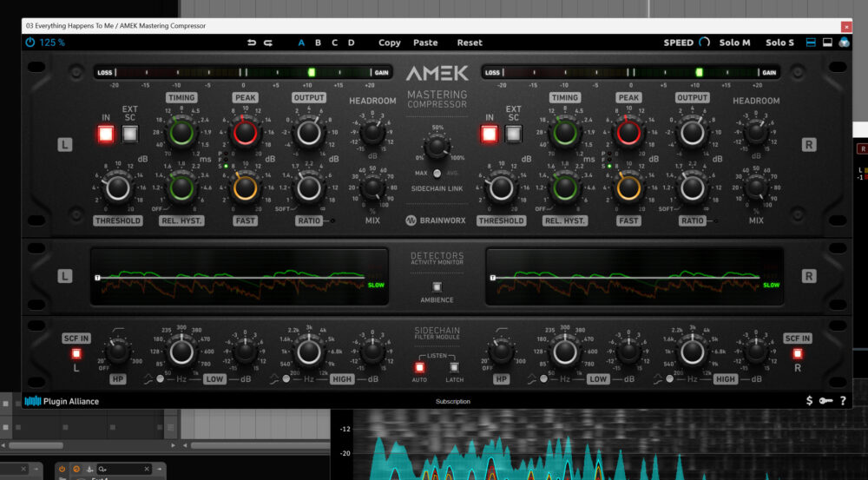The image size is (868, 480).
Task: Click the left channel L selector button
Action: pos(65,145)
